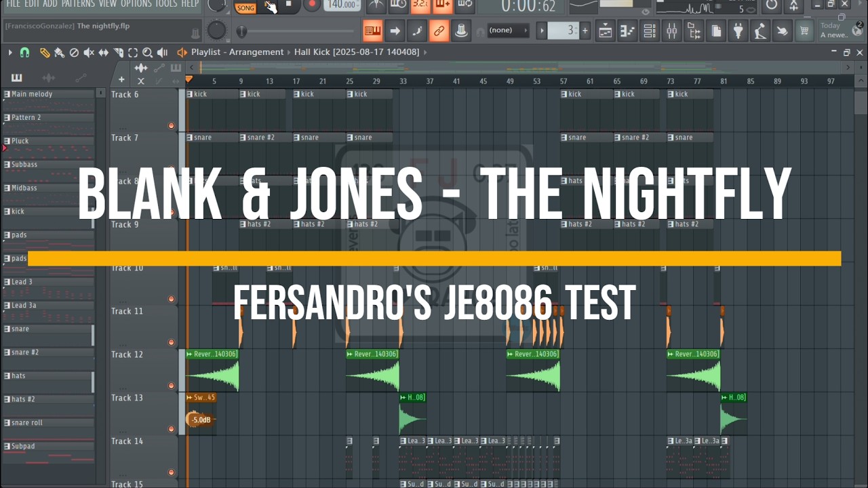The image size is (868, 488).
Task: Mute Track 11 using its orange dot
Action: click(171, 342)
